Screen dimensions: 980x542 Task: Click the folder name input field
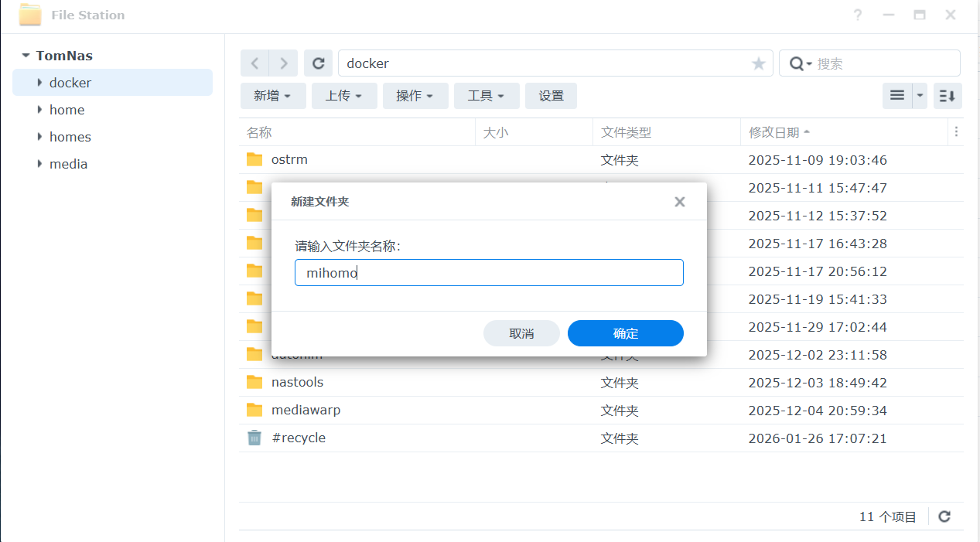click(489, 273)
